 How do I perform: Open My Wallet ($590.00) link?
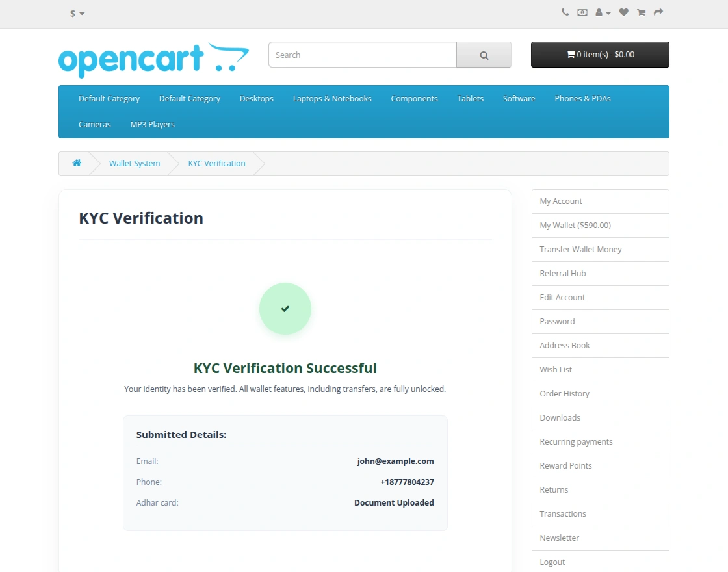601,226
